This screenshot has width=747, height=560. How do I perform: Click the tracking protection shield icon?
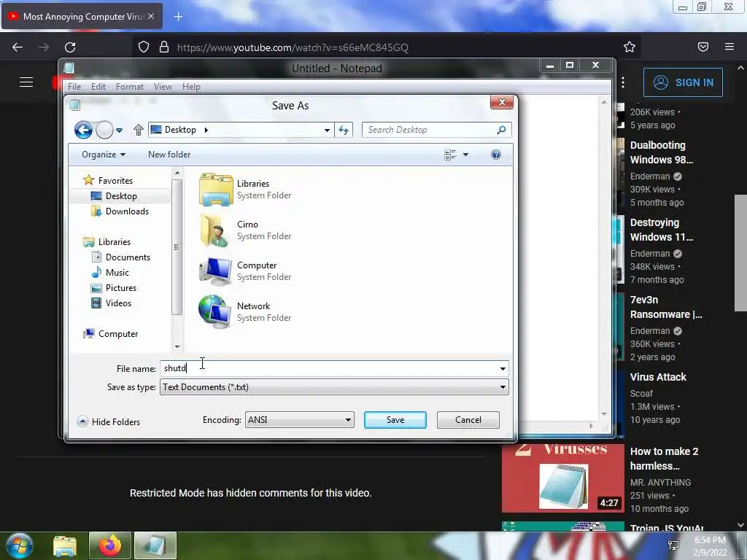pos(144,47)
